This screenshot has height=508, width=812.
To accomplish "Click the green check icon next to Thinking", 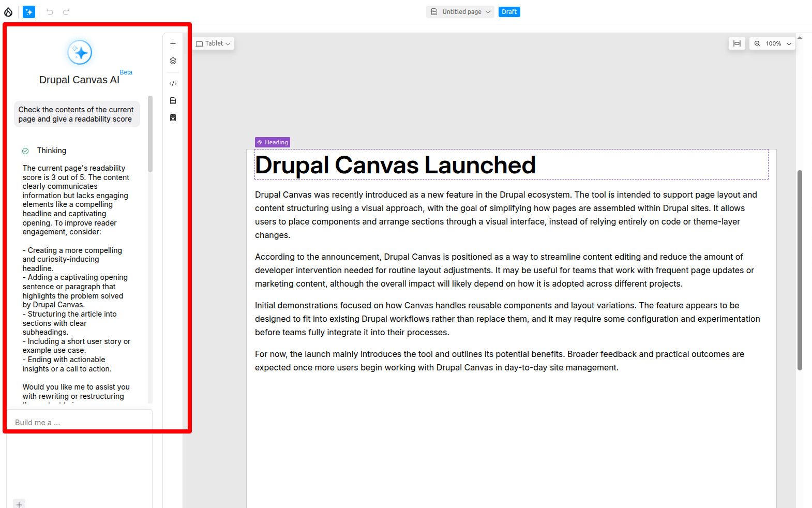I will tap(25, 151).
